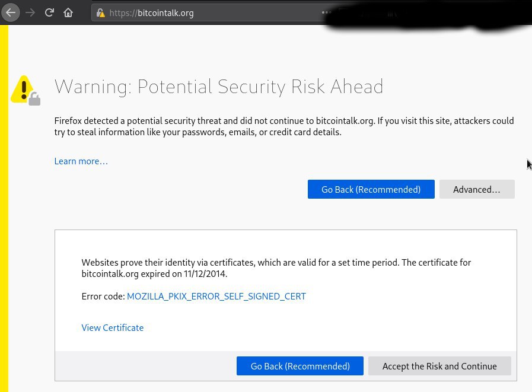Viewport: 532px width, 392px height.
Task: Collapse details via the Advanced… button
Action: 477,189
